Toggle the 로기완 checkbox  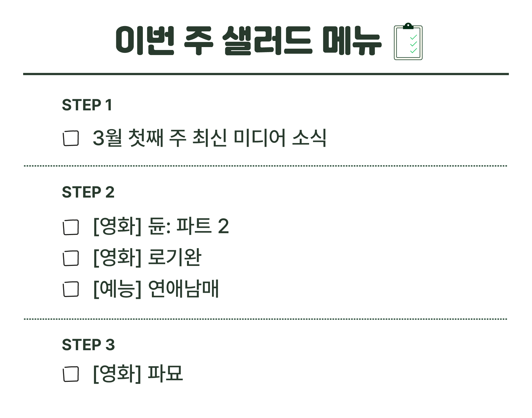[71, 258]
